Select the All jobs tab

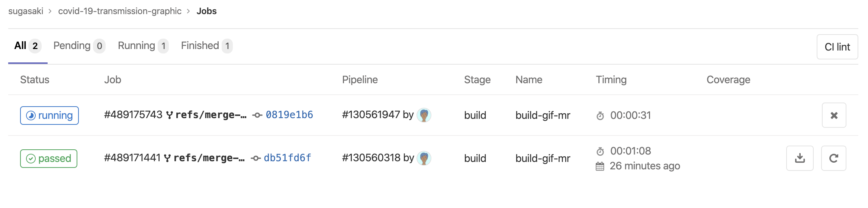[x=28, y=46]
